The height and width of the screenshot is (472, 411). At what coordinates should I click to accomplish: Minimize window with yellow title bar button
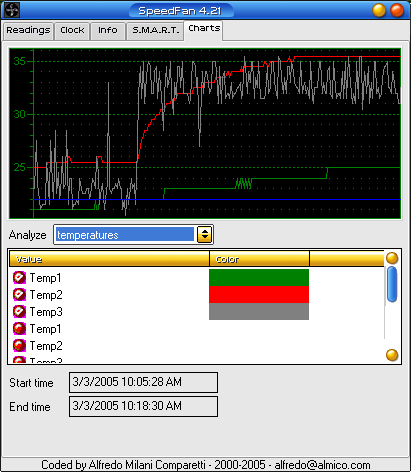[x=379, y=10]
